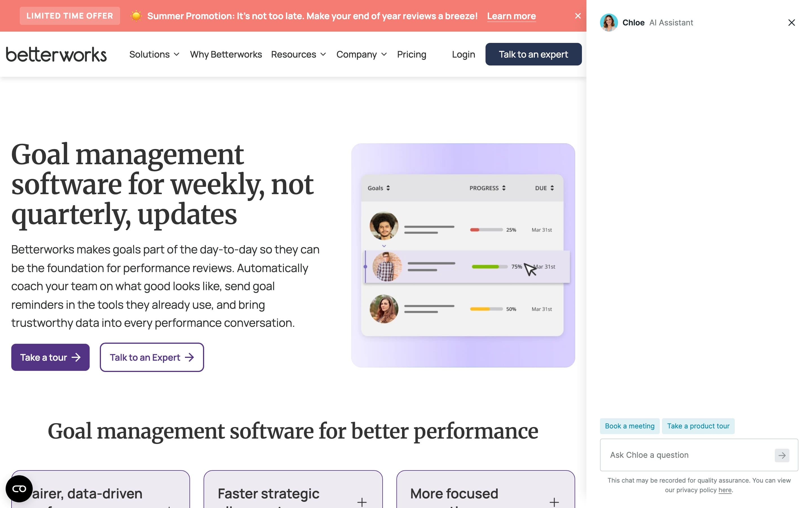
Task: Click Learn more in the promotion banner
Action: pos(511,16)
